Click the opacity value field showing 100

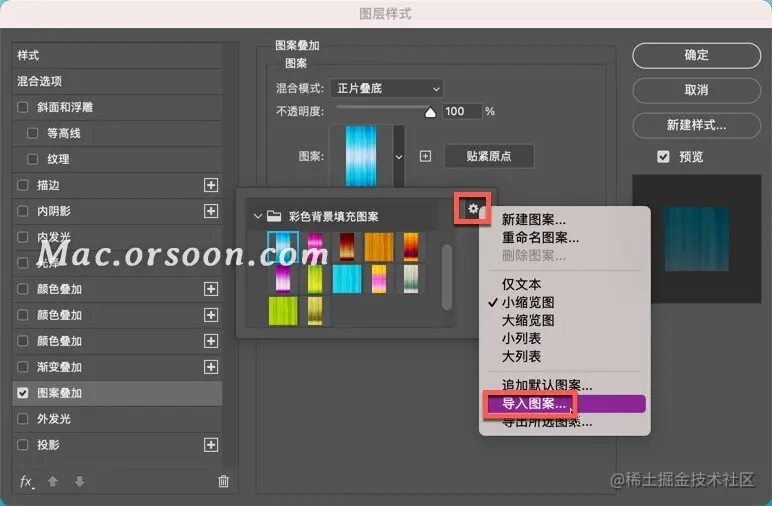[461, 111]
